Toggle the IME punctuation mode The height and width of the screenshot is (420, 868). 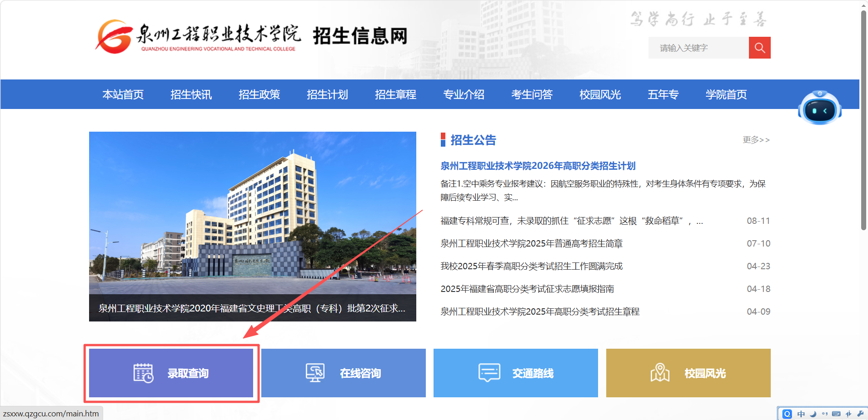tap(825, 414)
